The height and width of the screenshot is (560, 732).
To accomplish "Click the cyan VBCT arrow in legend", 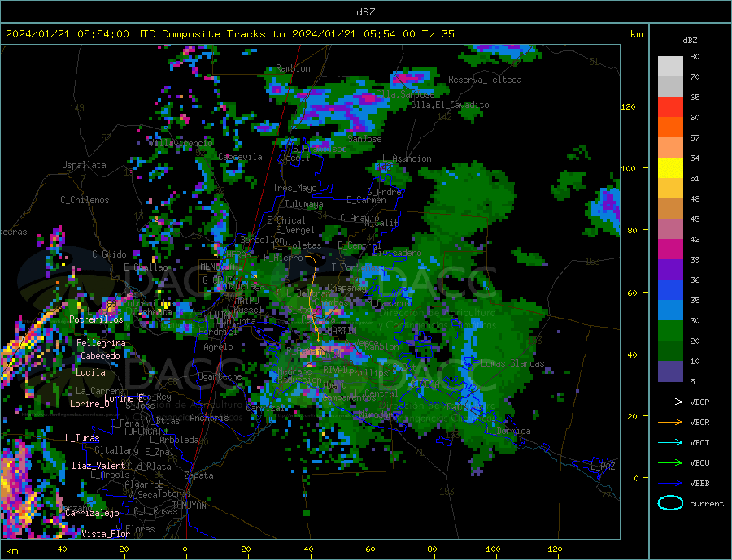I will (x=670, y=442).
